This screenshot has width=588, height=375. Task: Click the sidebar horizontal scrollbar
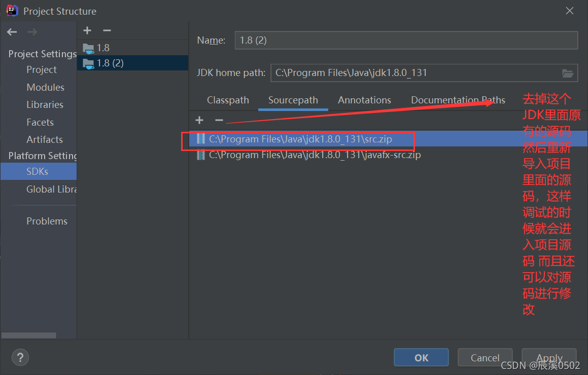click(29, 335)
